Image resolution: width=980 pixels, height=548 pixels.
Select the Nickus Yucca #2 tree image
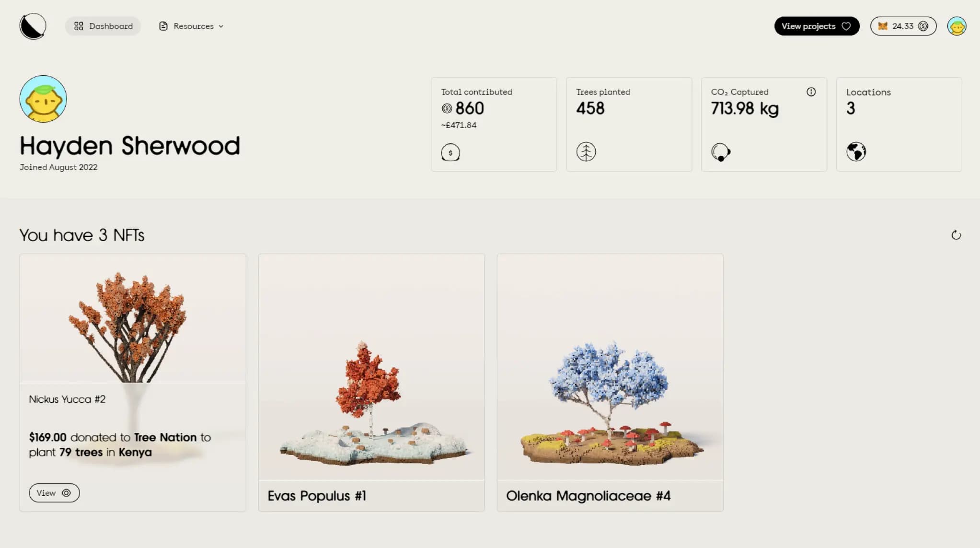(133, 318)
